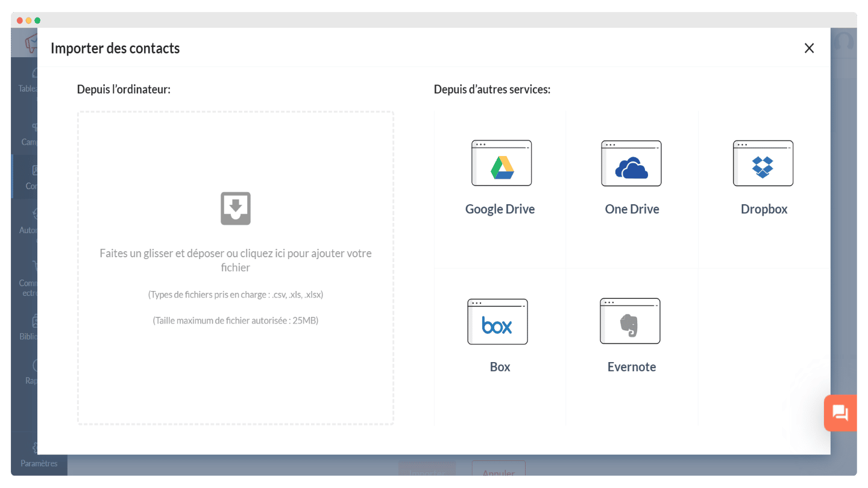Open the orange chat support widget
Image resolution: width=868 pixels, height=488 pixels.
(840, 413)
